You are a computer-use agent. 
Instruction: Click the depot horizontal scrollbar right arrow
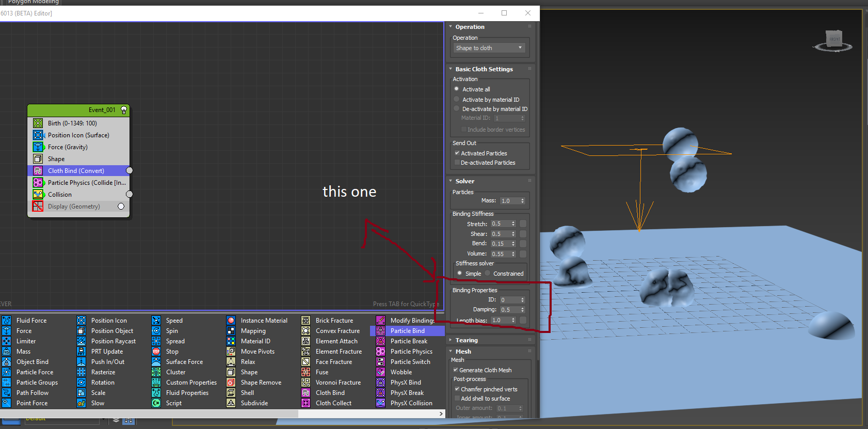441,414
